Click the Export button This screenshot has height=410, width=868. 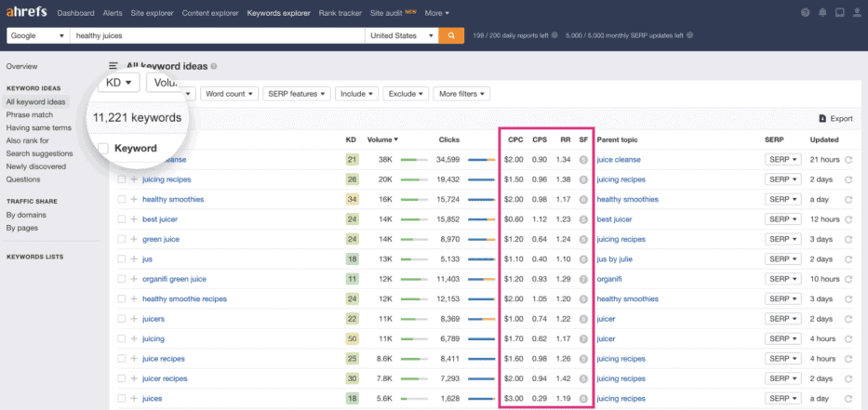(835, 118)
